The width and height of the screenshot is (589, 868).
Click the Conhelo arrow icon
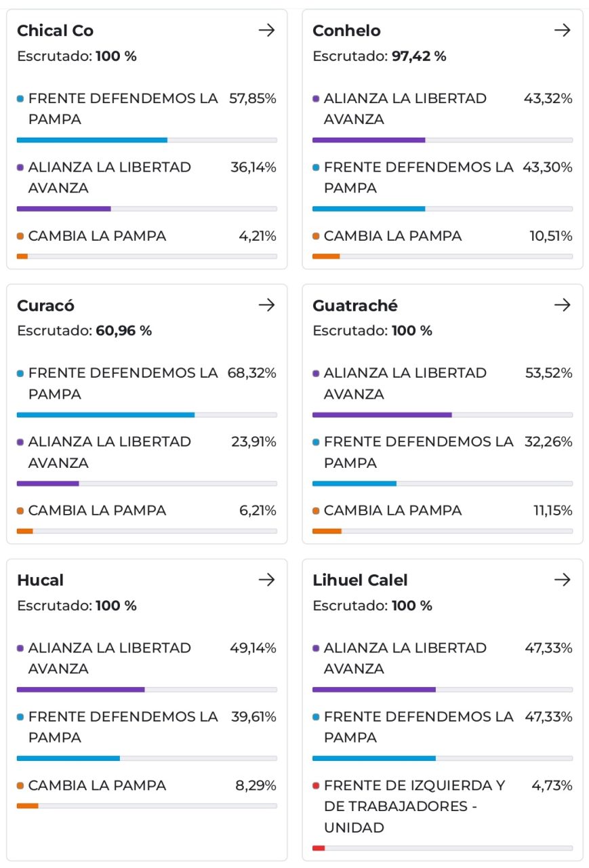563,31
